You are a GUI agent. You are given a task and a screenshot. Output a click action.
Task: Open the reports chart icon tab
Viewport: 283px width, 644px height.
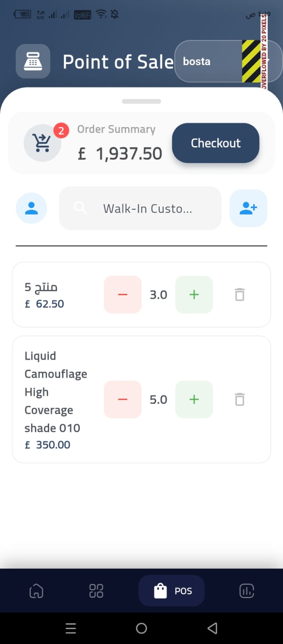[x=246, y=591]
